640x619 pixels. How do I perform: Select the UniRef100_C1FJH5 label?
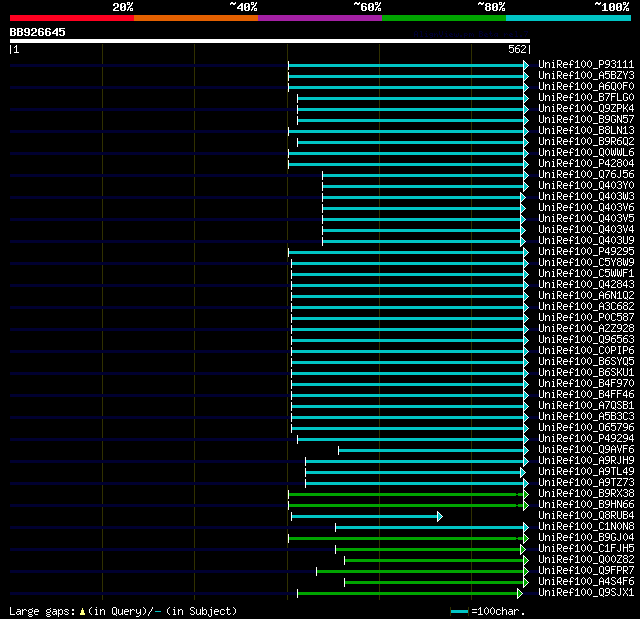586,549
